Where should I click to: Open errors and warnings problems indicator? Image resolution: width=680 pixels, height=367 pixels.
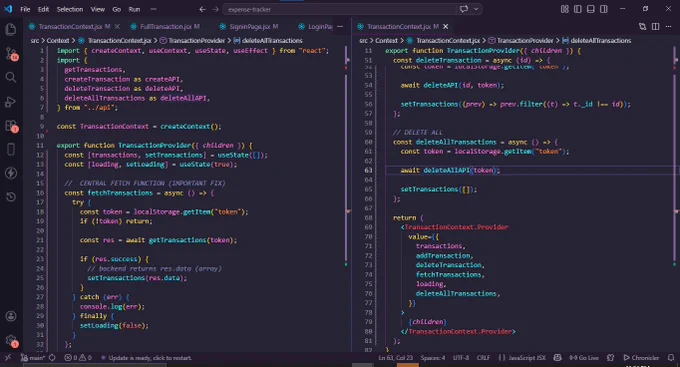[x=78, y=358]
